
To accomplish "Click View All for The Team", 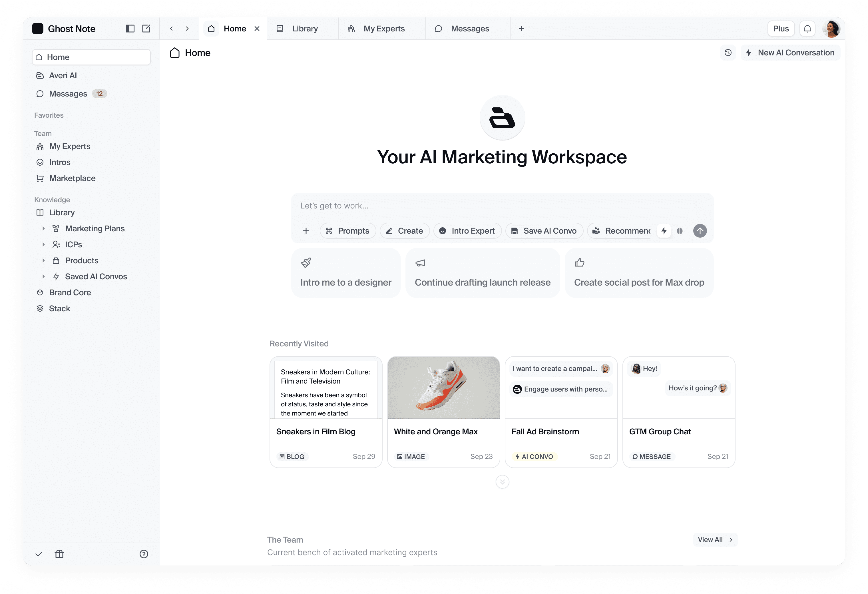I will coord(715,539).
